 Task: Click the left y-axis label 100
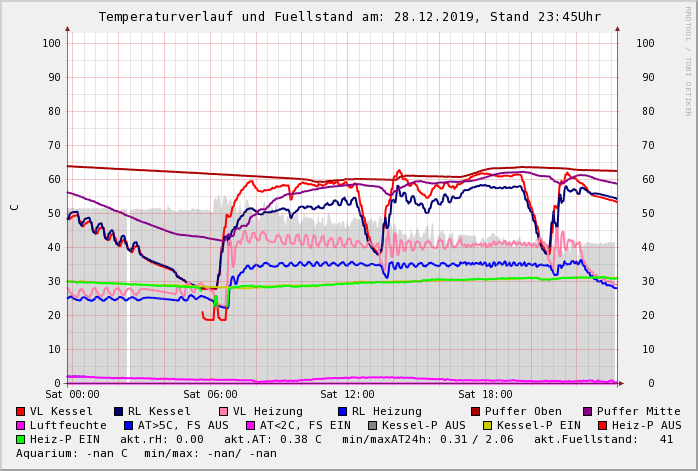(x=52, y=43)
